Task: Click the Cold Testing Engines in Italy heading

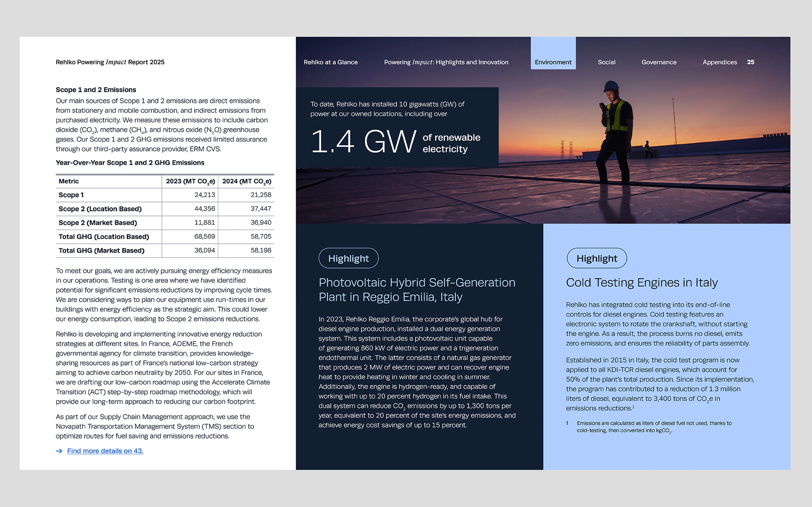Action: 642,283
